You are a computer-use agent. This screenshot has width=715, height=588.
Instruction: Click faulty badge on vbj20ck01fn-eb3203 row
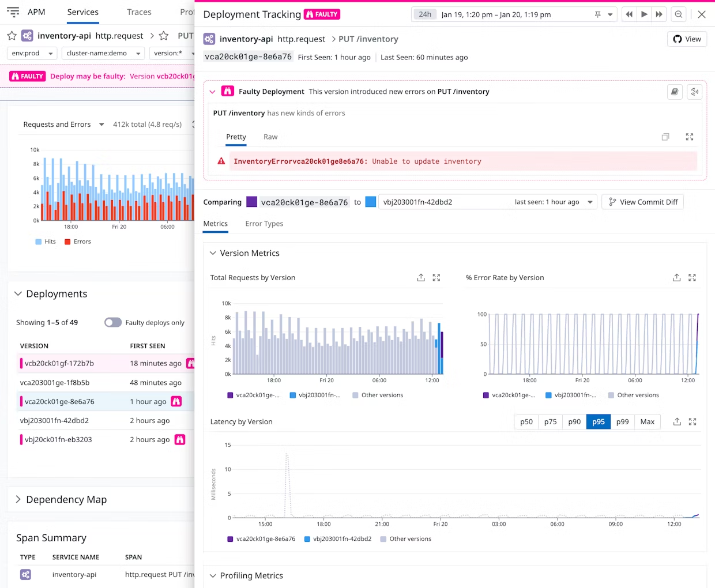click(180, 439)
